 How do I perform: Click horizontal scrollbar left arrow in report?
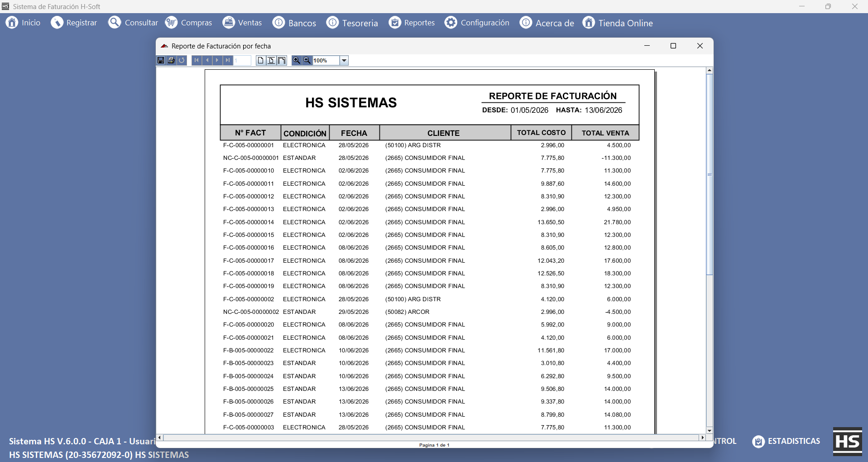[x=159, y=438]
